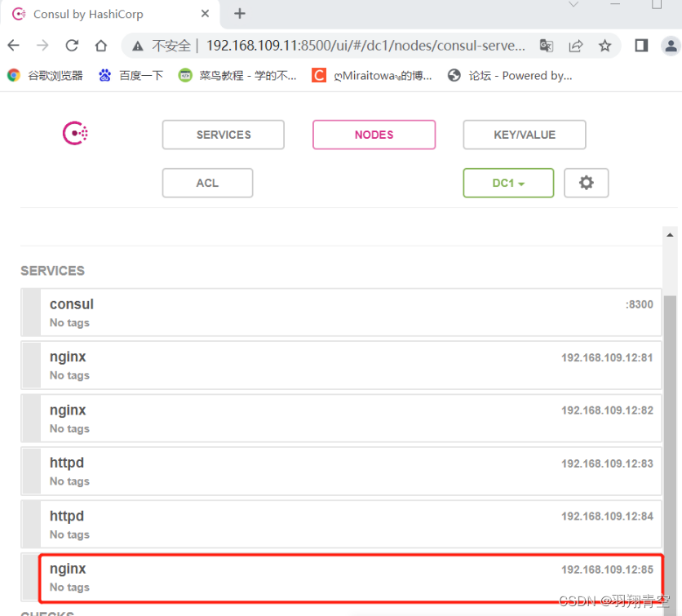Click the not-secure warning icon
The width and height of the screenshot is (682, 616).
tap(138, 46)
